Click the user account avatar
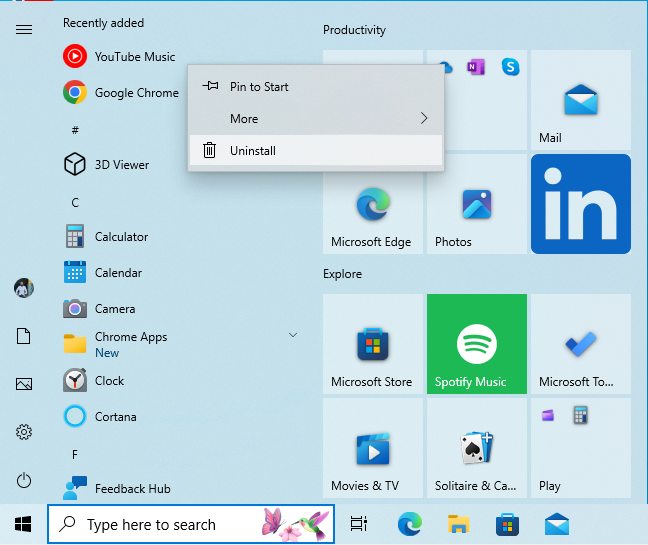 24,288
